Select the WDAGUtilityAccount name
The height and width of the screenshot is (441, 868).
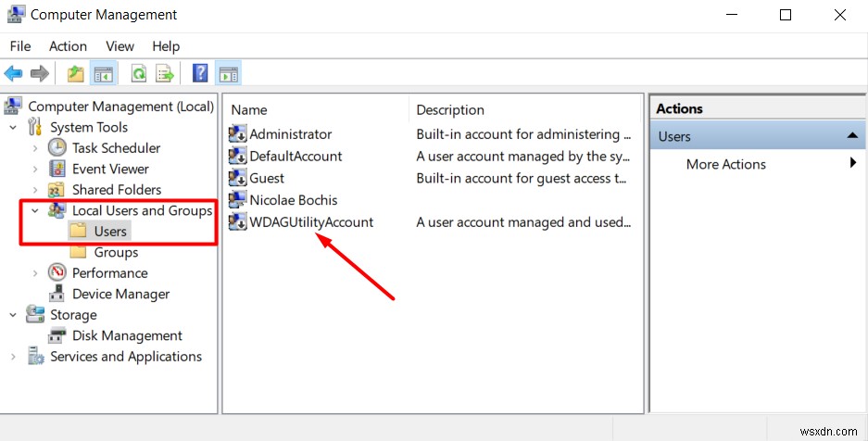pyautogui.click(x=311, y=221)
